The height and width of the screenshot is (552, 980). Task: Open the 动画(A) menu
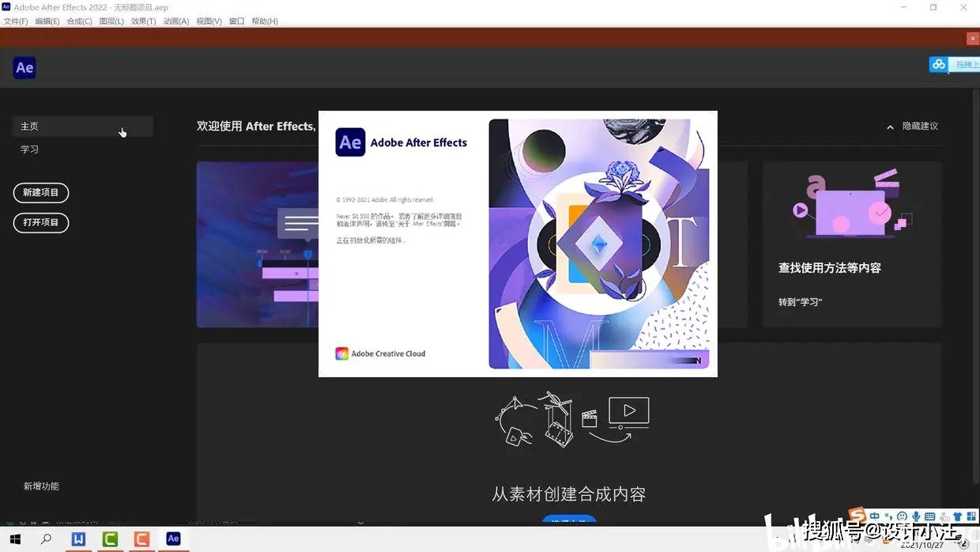point(176,21)
